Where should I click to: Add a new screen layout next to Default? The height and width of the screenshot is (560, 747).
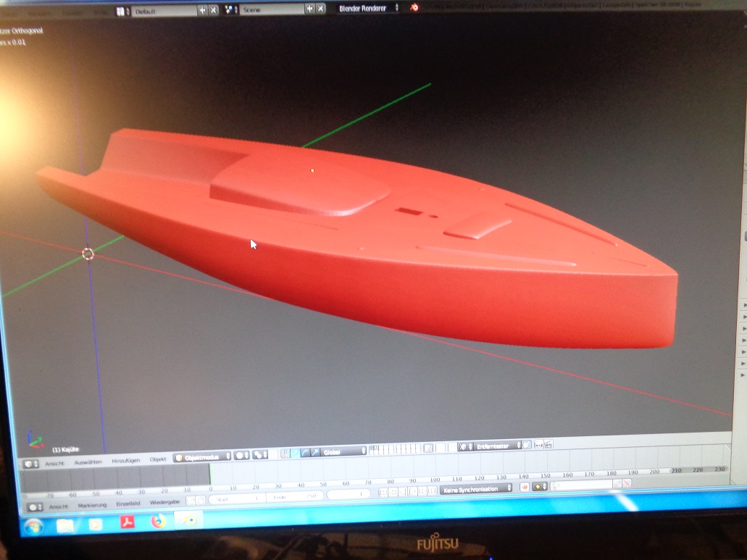pyautogui.click(x=202, y=10)
